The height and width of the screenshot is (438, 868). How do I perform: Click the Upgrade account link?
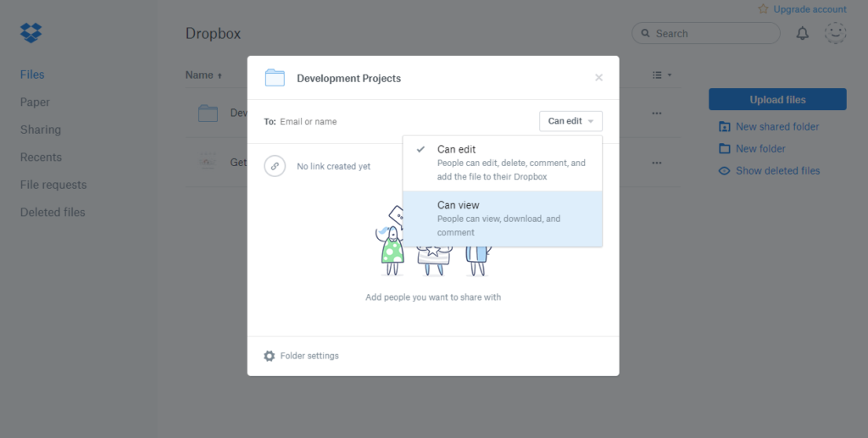click(x=810, y=9)
